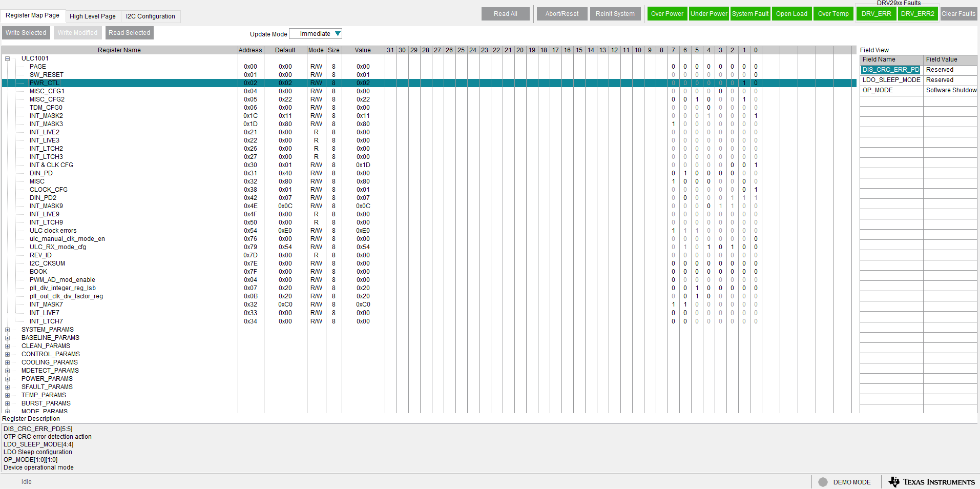Click the Texas Instruments logo
This screenshot has width=980, height=489.
pyautogui.click(x=930, y=482)
